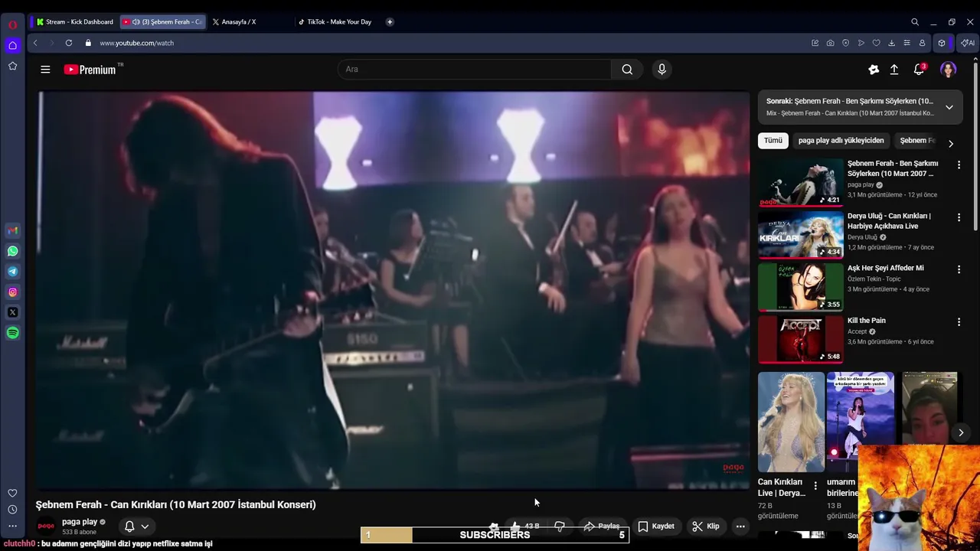
Task: Open the Aria AI button
Action: (968, 43)
